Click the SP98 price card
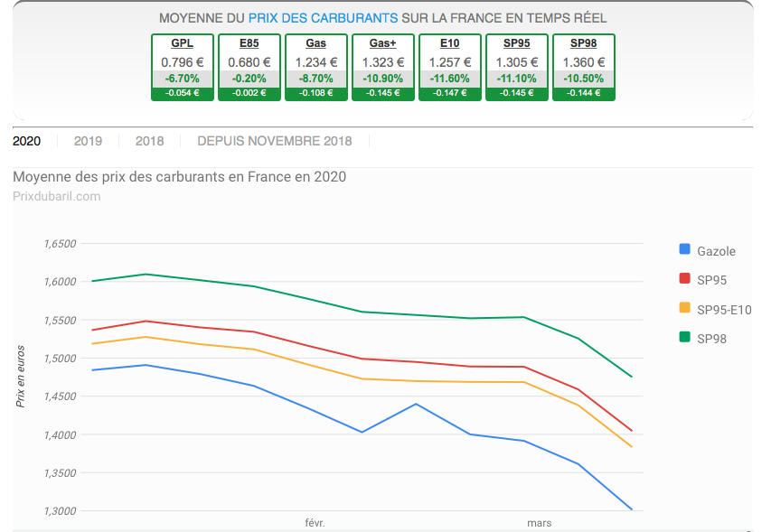This screenshot has width=771, height=532. click(x=583, y=68)
